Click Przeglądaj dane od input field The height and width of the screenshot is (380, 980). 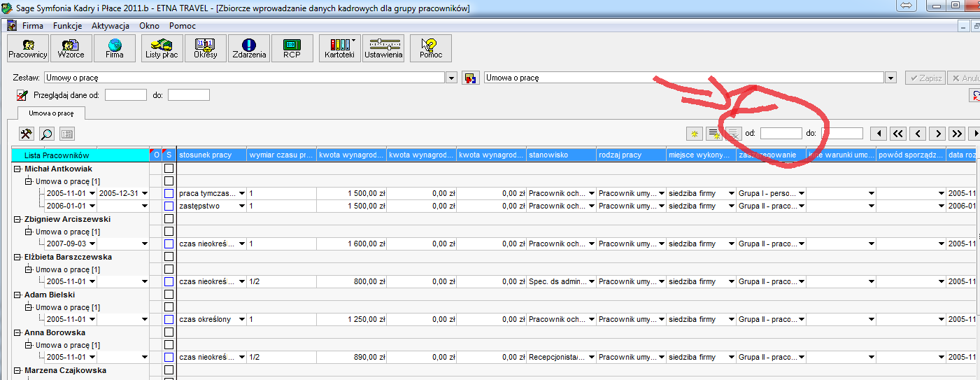[x=126, y=94]
